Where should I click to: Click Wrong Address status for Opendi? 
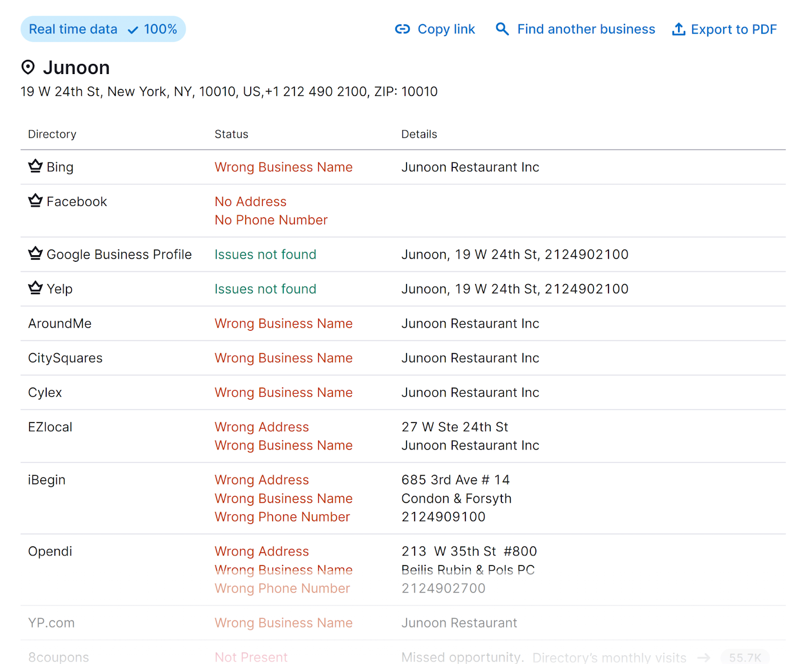point(262,551)
